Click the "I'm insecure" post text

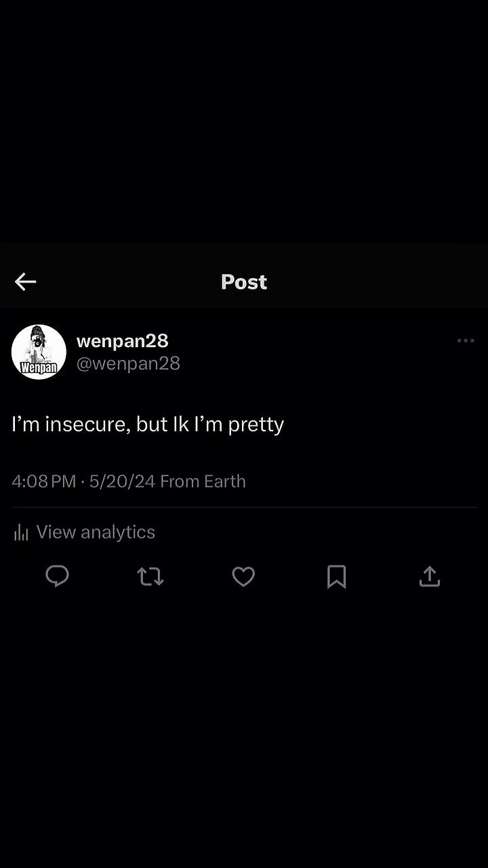[148, 425]
